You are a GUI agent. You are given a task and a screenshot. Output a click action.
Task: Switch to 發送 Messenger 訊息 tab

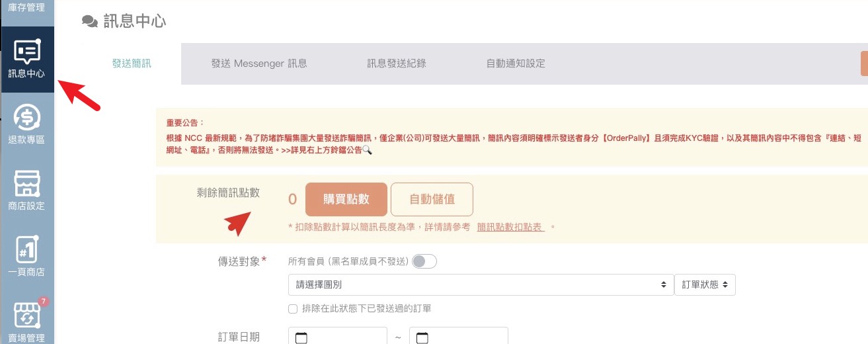259,64
